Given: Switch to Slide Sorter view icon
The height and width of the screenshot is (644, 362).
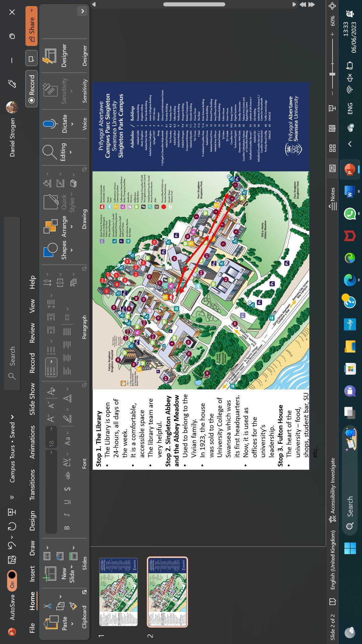Looking at the screenshot, I should (333, 148).
